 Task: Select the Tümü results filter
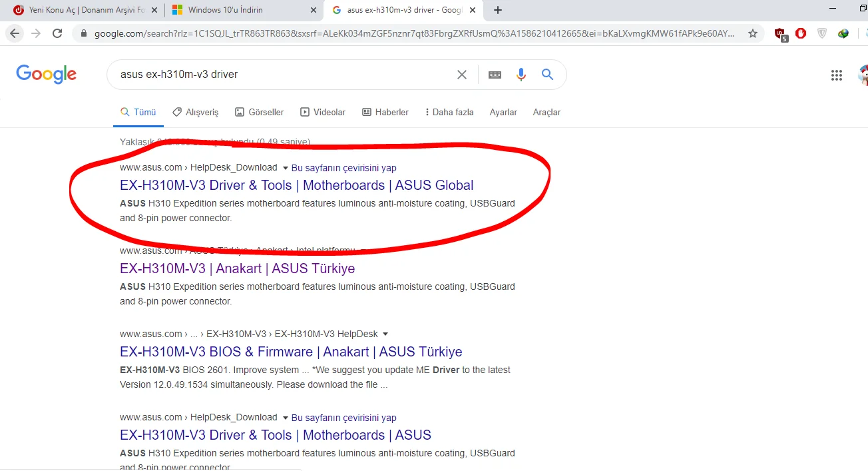pyautogui.click(x=138, y=112)
